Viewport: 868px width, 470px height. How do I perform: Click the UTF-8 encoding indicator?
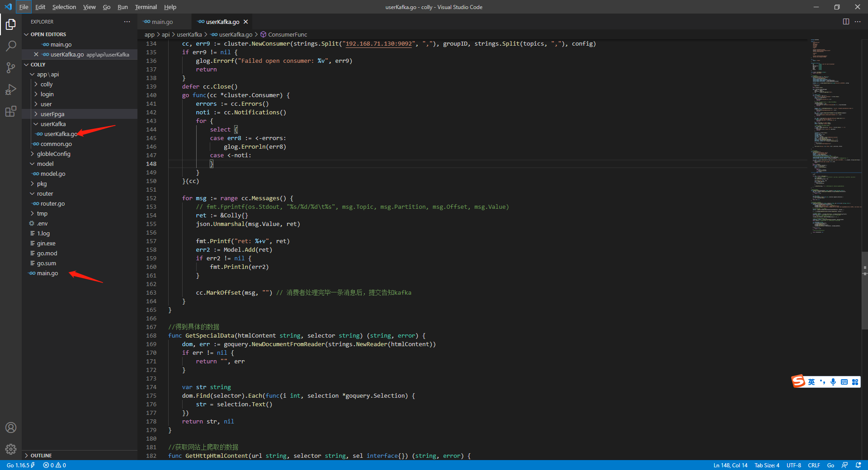[793, 465]
